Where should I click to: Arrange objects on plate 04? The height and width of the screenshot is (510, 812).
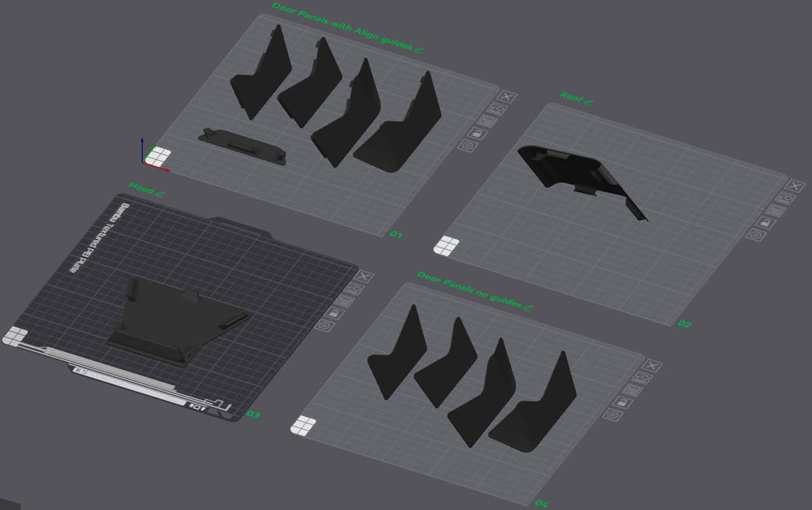click(632, 390)
